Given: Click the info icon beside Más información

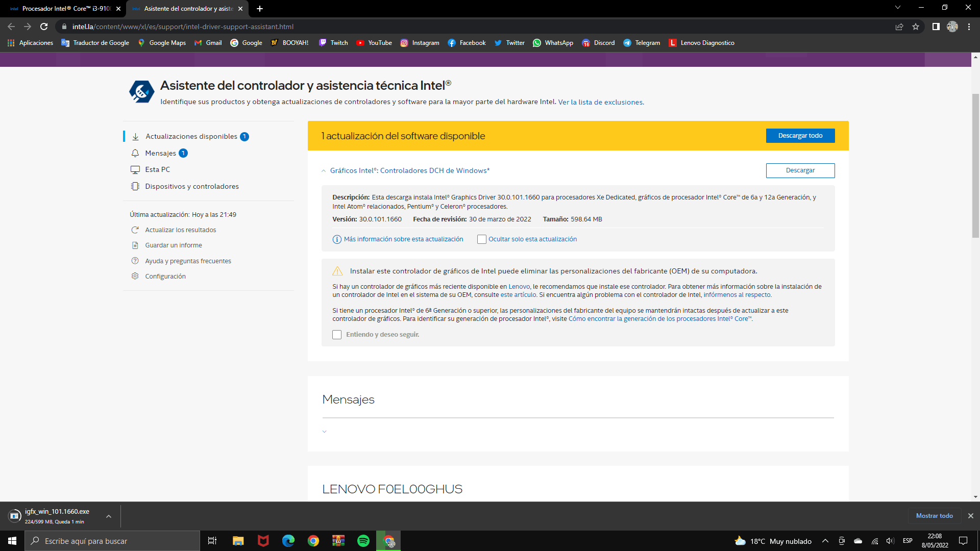Looking at the screenshot, I should (337, 239).
